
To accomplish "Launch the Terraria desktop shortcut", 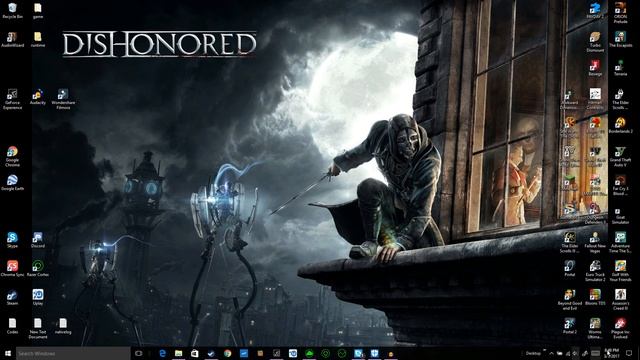I will 620,68.
